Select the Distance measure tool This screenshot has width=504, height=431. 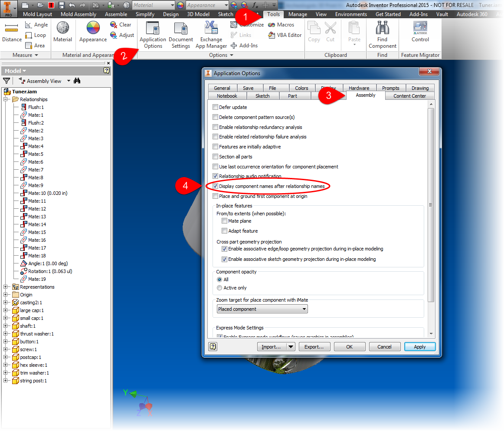pyautogui.click(x=12, y=32)
